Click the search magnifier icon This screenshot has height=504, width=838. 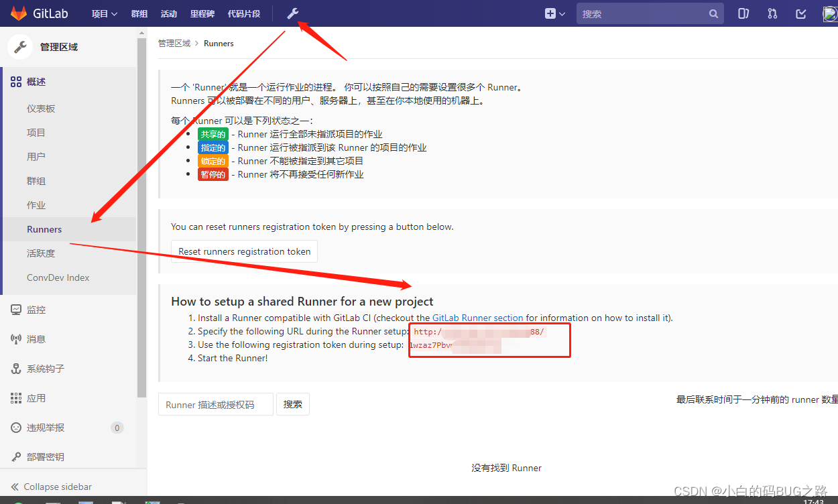[713, 13]
